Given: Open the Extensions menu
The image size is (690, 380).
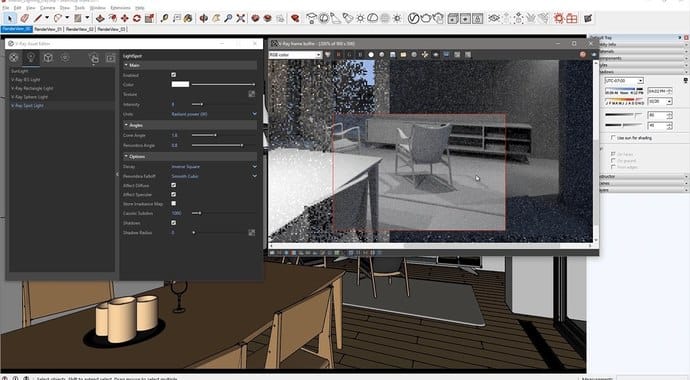Looking at the screenshot, I should 120,8.
